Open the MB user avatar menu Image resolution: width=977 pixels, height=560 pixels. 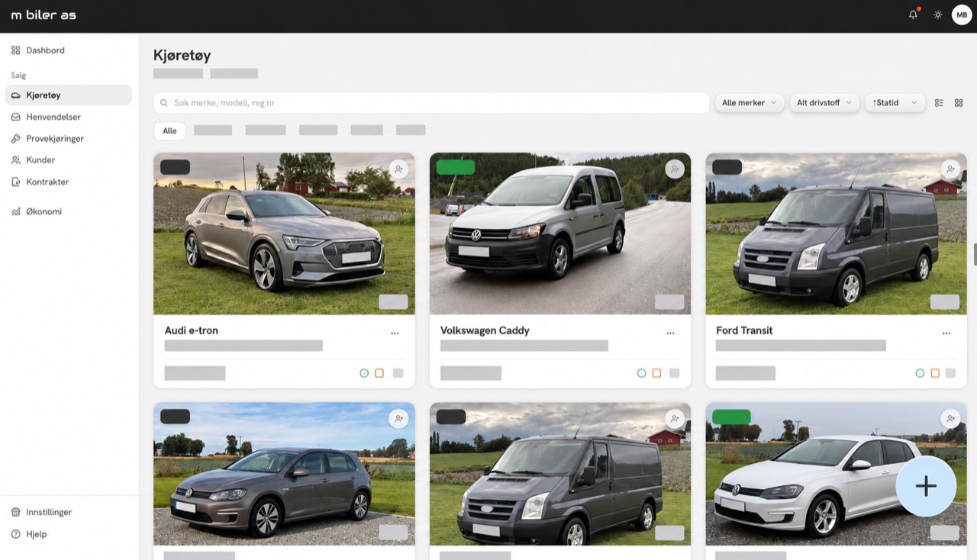tap(962, 14)
